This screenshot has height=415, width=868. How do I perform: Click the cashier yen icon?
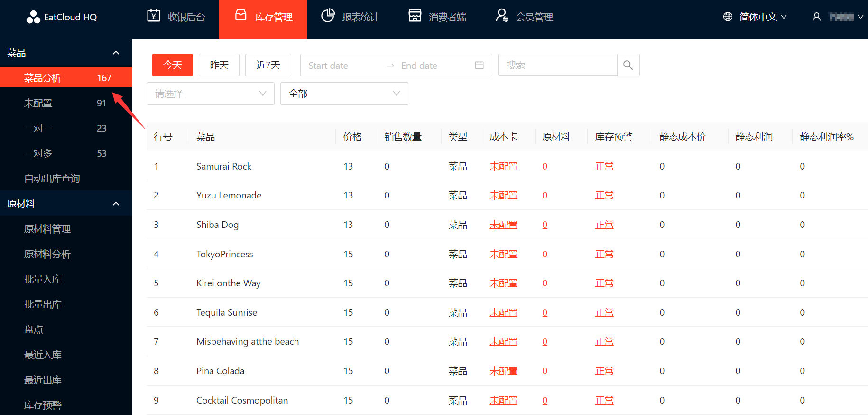tap(154, 16)
